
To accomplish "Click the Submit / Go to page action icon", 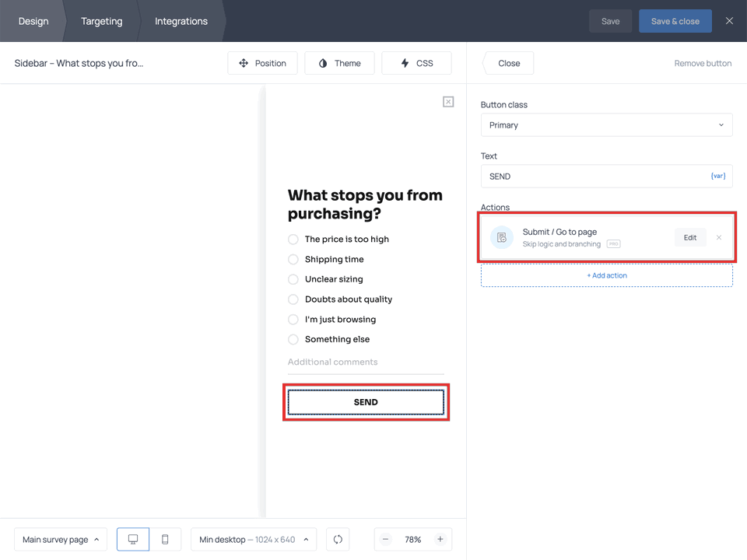I will click(502, 238).
